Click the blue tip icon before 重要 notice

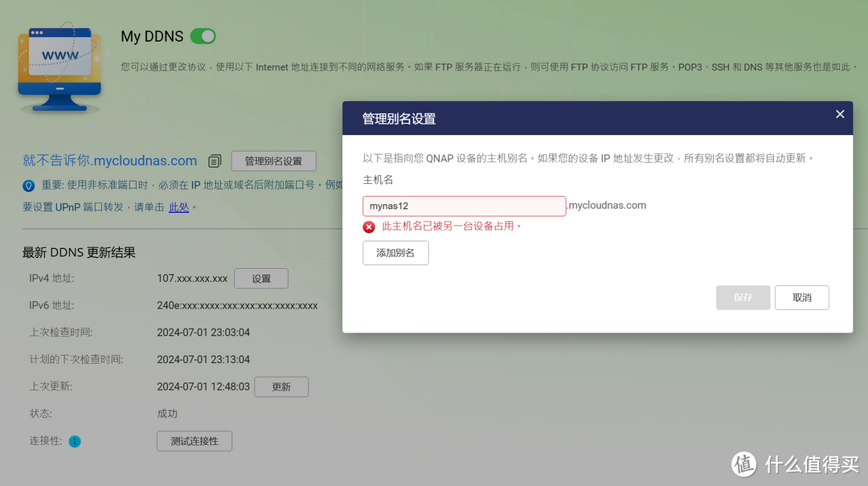click(29, 186)
